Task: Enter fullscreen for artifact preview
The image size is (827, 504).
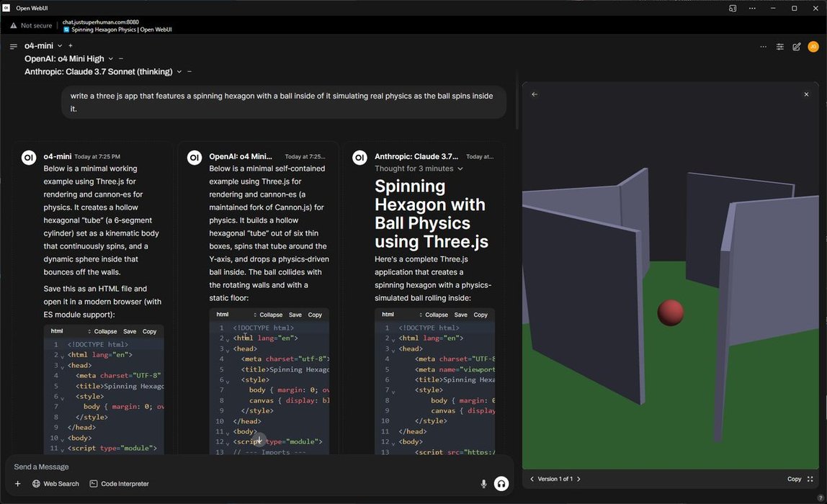Action: click(810, 480)
